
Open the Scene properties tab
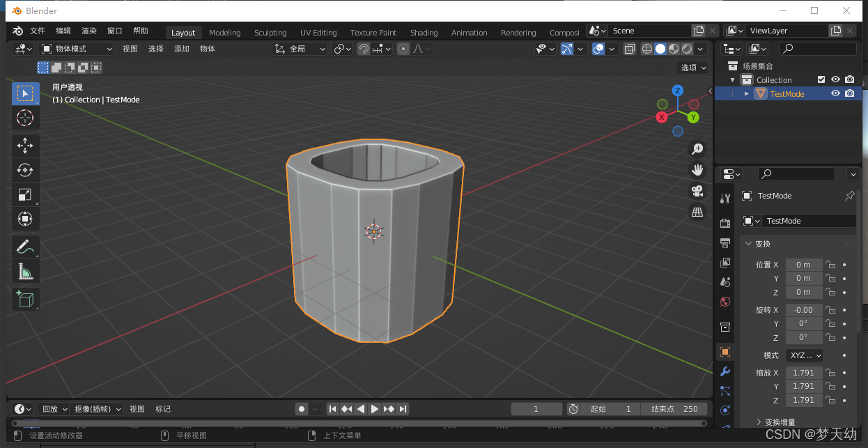pyautogui.click(x=725, y=282)
